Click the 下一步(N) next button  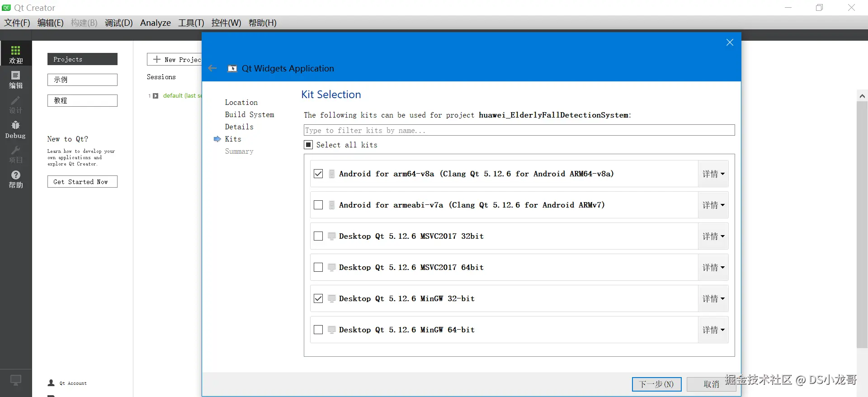[656, 384]
